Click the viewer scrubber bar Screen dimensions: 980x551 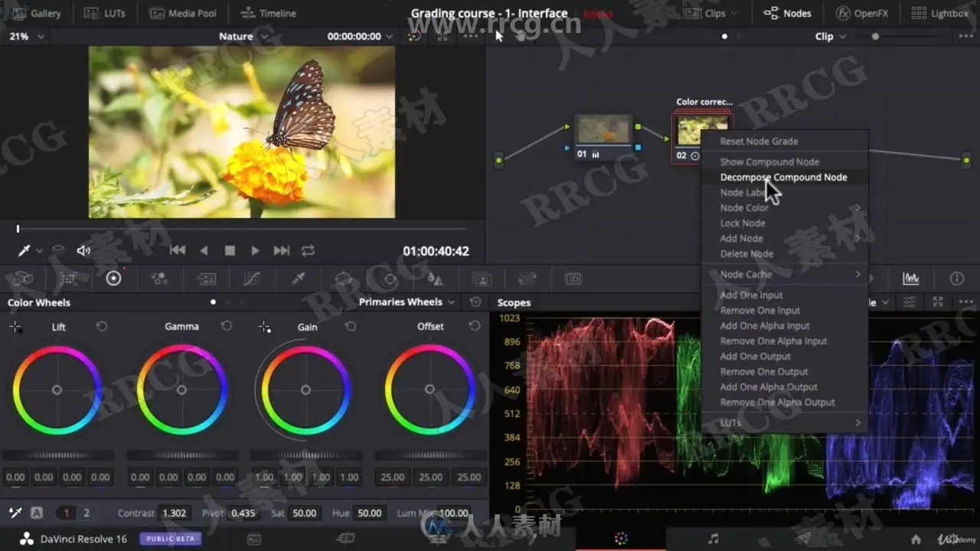pyautogui.click(x=242, y=228)
